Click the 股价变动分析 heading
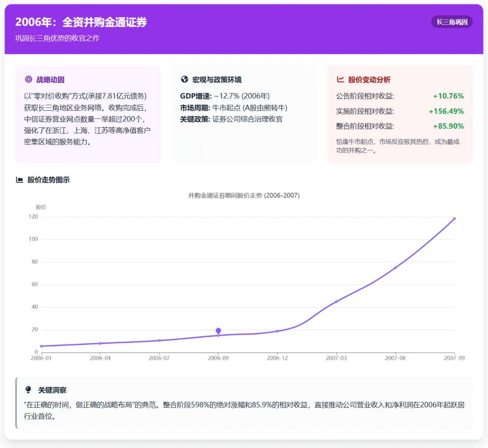Image resolution: width=488 pixels, height=448 pixels. tap(369, 79)
